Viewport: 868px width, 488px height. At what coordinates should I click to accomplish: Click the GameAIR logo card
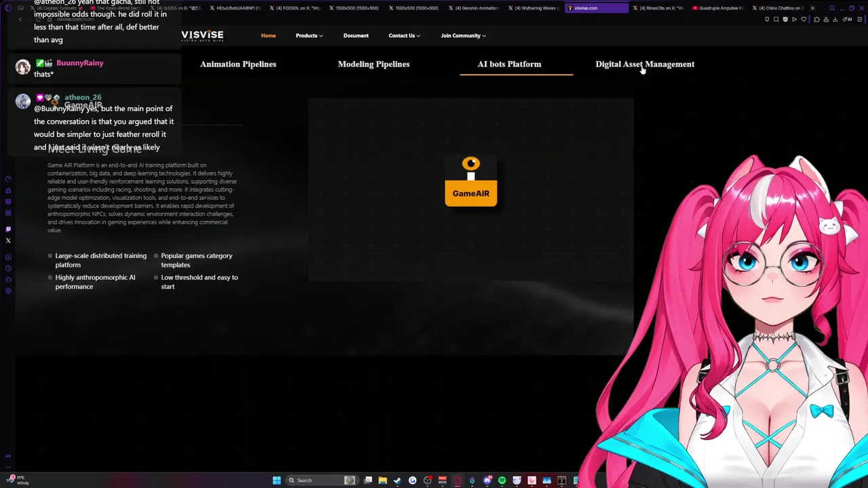471,181
